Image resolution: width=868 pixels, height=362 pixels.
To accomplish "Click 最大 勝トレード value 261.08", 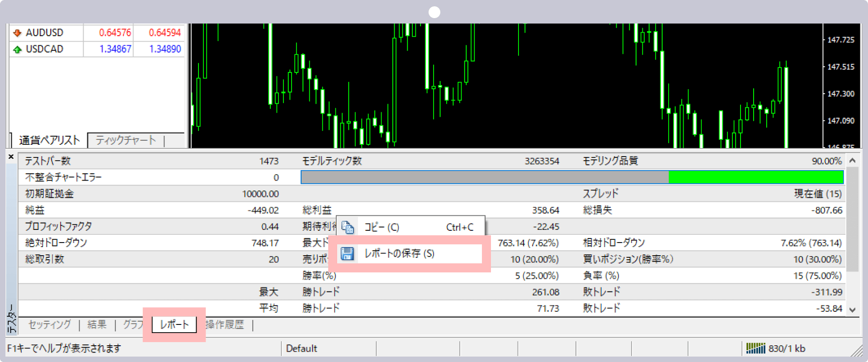I will tap(546, 292).
